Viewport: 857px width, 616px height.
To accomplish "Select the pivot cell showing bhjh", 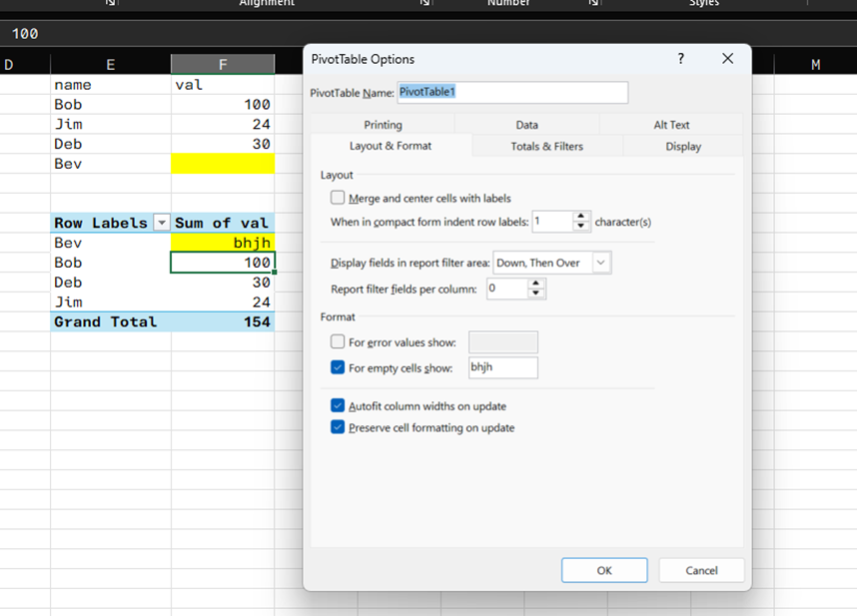I will (x=223, y=243).
